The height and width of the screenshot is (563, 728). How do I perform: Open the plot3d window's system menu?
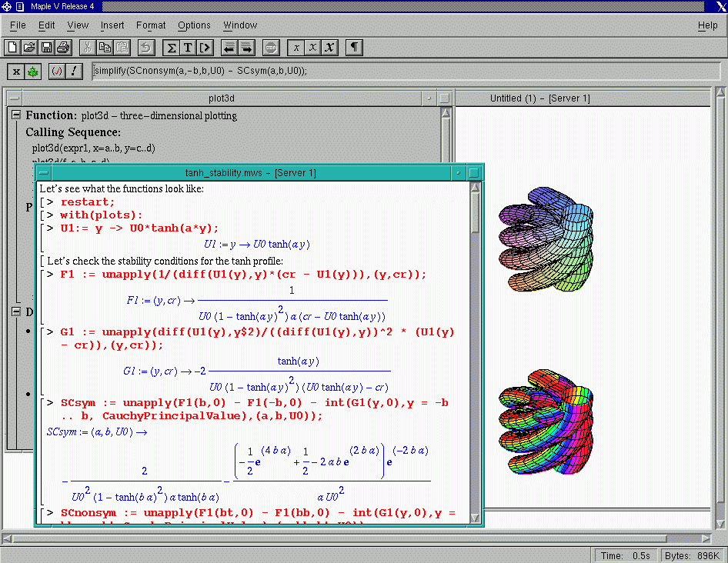click(x=14, y=98)
